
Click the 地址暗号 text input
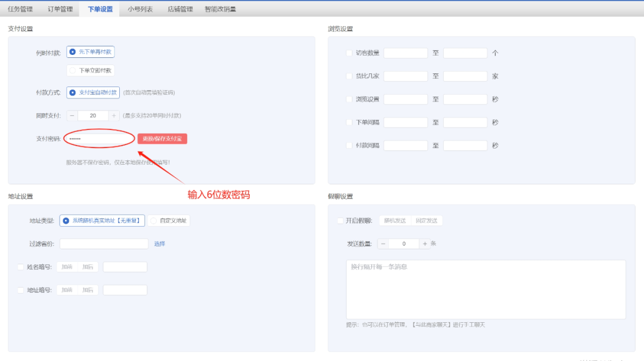pos(125,290)
